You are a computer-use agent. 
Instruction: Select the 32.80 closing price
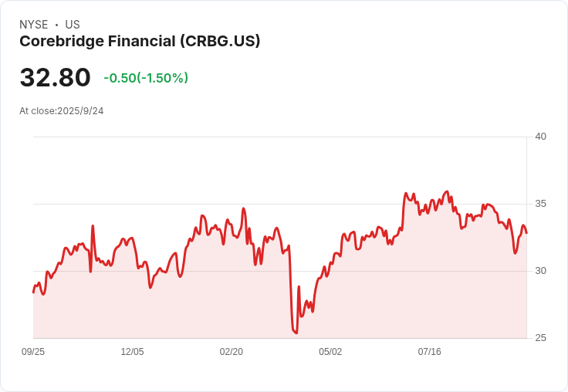[x=55, y=77]
